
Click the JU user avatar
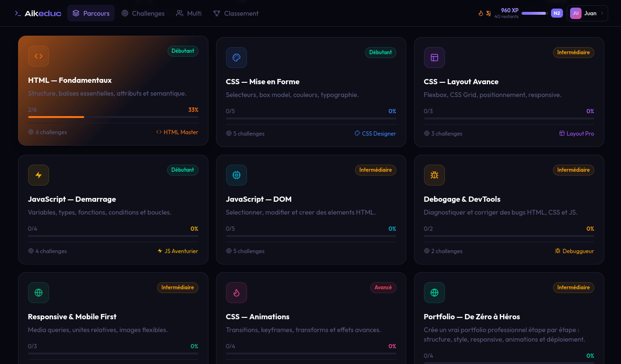pos(576,13)
